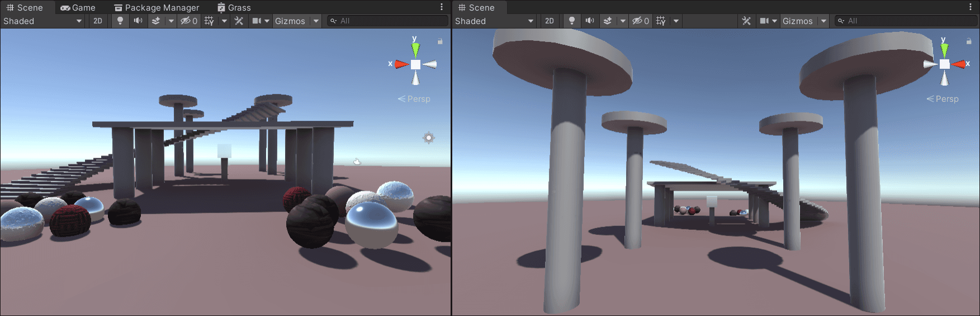Switch to the Game tab
The height and width of the screenshot is (316, 980).
(x=78, y=7)
